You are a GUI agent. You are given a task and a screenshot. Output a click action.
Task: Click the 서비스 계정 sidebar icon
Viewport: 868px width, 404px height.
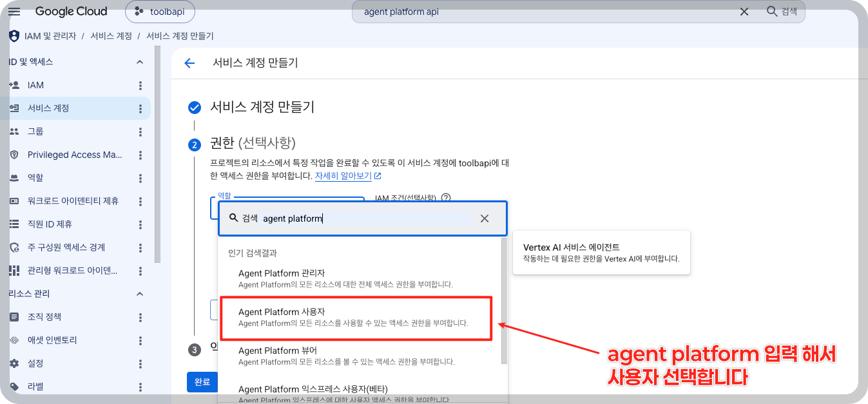[14, 108]
